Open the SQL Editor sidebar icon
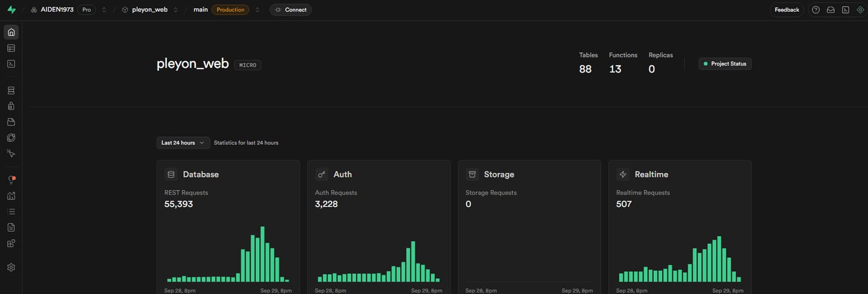868x294 pixels. point(11,64)
